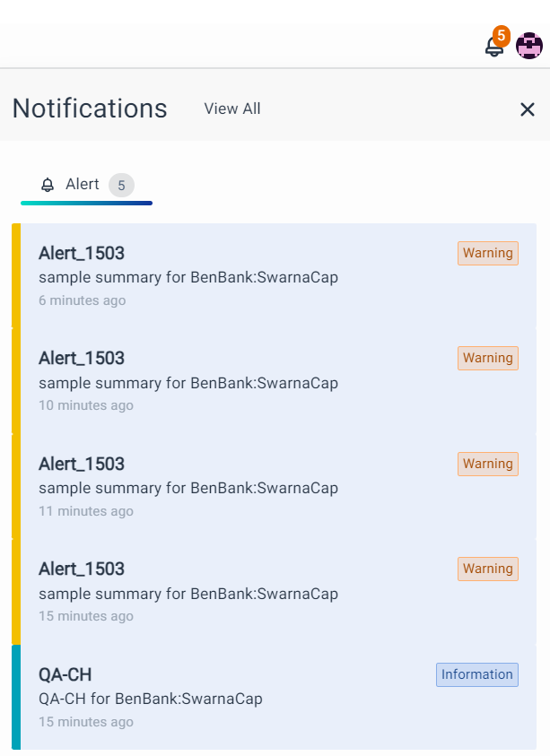Click the small bell icon in Alert tab

pyautogui.click(x=48, y=185)
